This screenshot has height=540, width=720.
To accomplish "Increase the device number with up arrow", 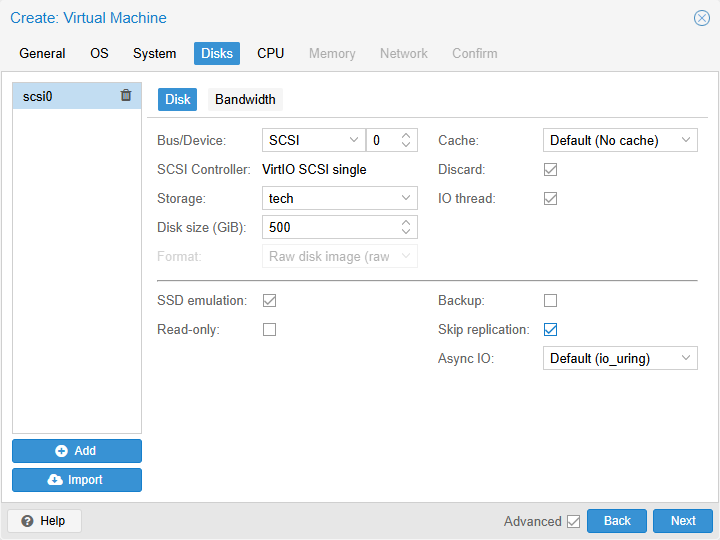I will (x=406, y=136).
